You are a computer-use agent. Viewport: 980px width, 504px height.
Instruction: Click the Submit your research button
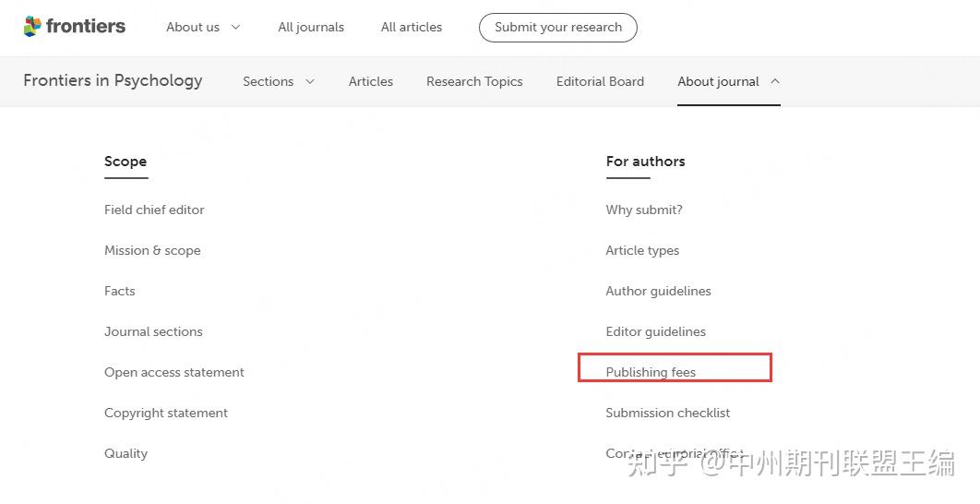[558, 28]
